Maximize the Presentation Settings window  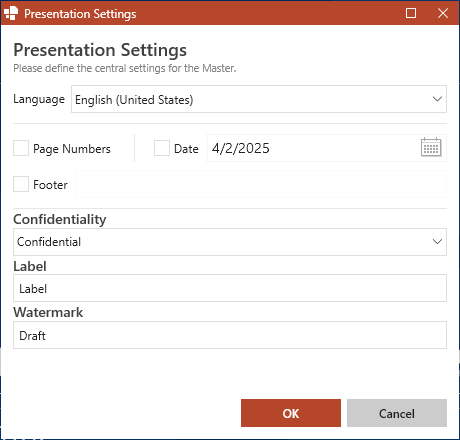tap(411, 13)
